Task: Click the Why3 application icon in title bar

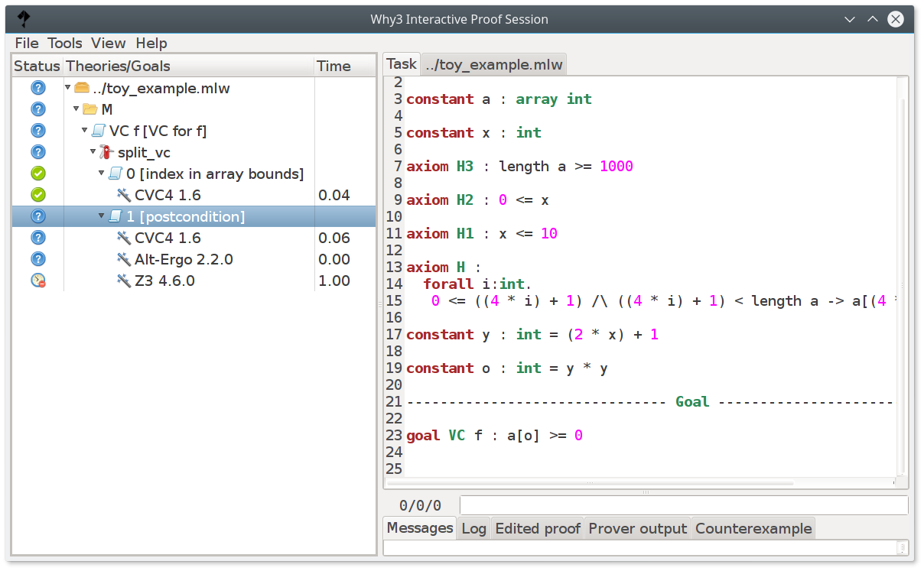Action: 24,19
